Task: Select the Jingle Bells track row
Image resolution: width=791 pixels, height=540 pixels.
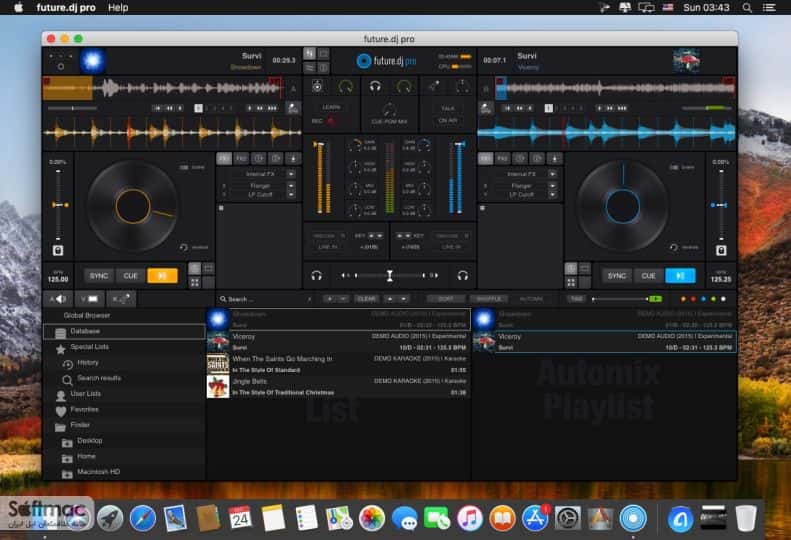Action: coord(338,387)
